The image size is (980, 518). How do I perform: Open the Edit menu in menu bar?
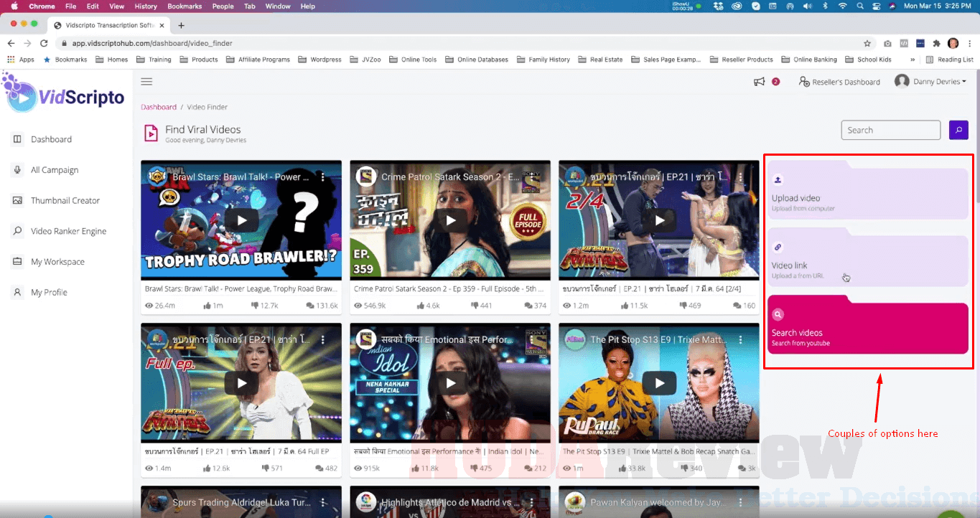point(93,6)
